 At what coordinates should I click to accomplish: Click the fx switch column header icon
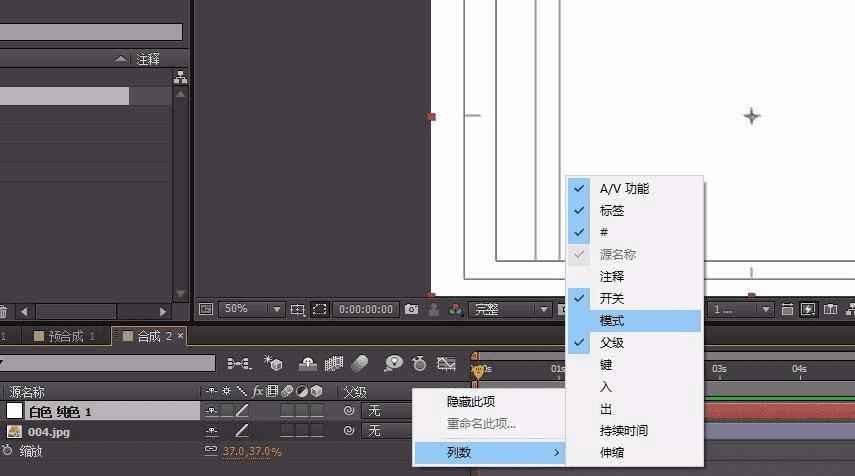pyautogui.click(x=257, y=391)
